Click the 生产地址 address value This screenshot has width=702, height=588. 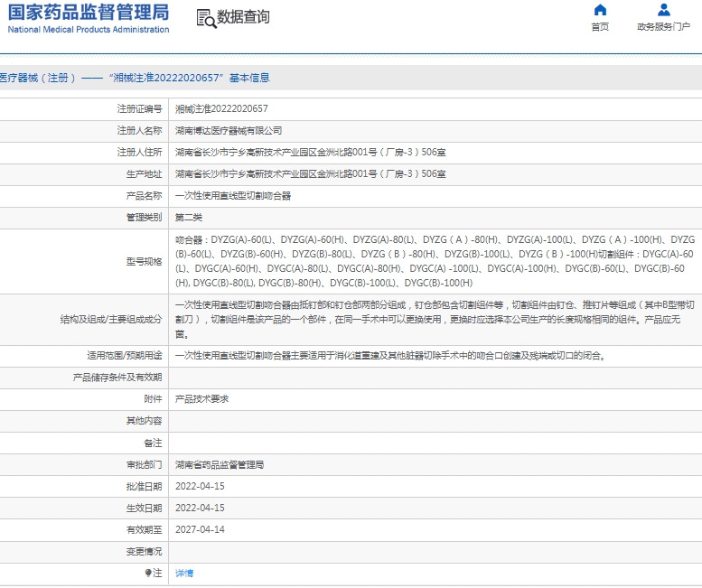click(310, 173)
